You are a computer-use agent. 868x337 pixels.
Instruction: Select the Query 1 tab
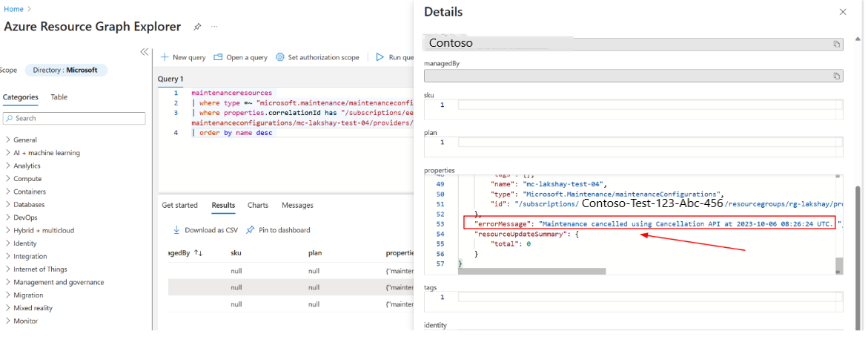(170, 79)
